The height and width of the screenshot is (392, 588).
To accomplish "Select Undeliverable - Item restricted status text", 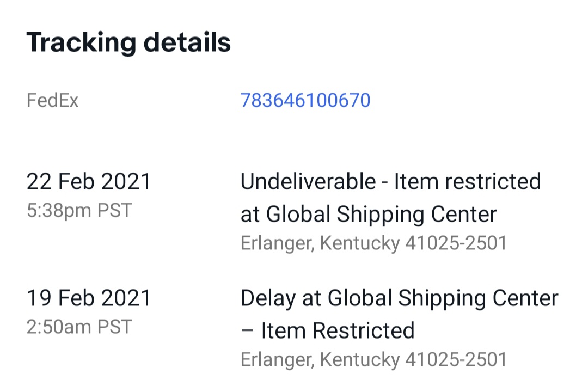I will click(390, 182).
